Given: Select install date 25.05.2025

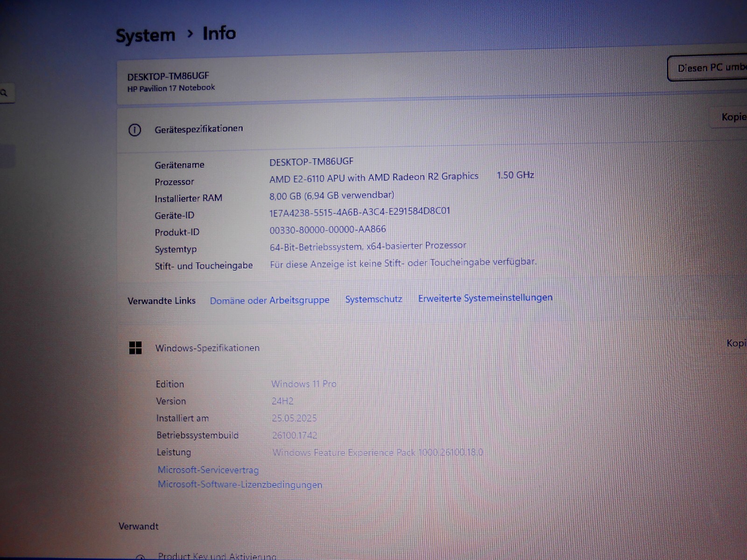Looking at the screenshot, I should pyautogui.click(x=294, y=418).
